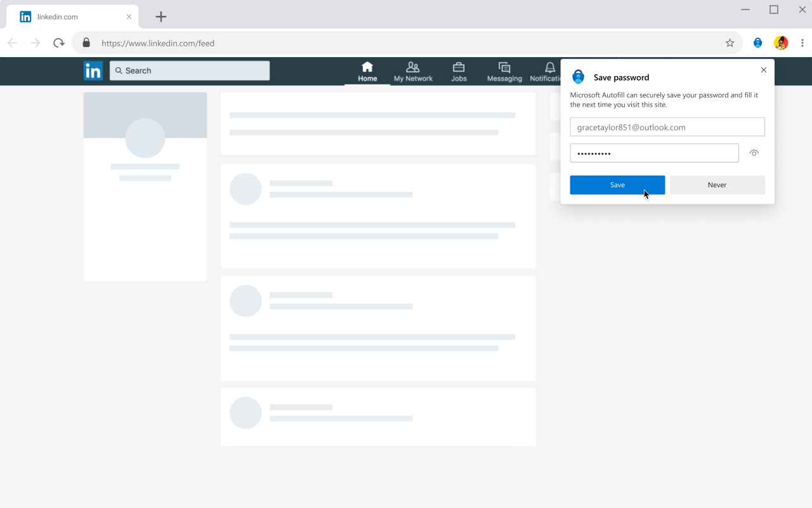Open a new browser tab
This screenshot has width=812, height=508.
pos(161,17)
